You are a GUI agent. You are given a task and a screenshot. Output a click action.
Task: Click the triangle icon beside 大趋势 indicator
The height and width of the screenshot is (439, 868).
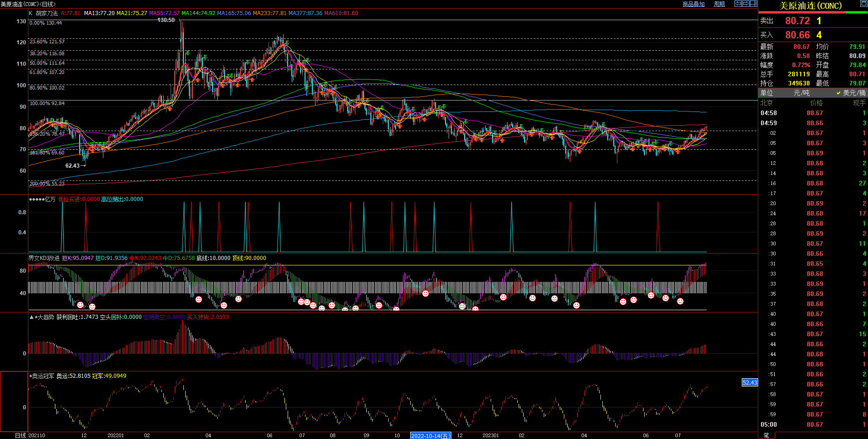(x=31, y=317)
